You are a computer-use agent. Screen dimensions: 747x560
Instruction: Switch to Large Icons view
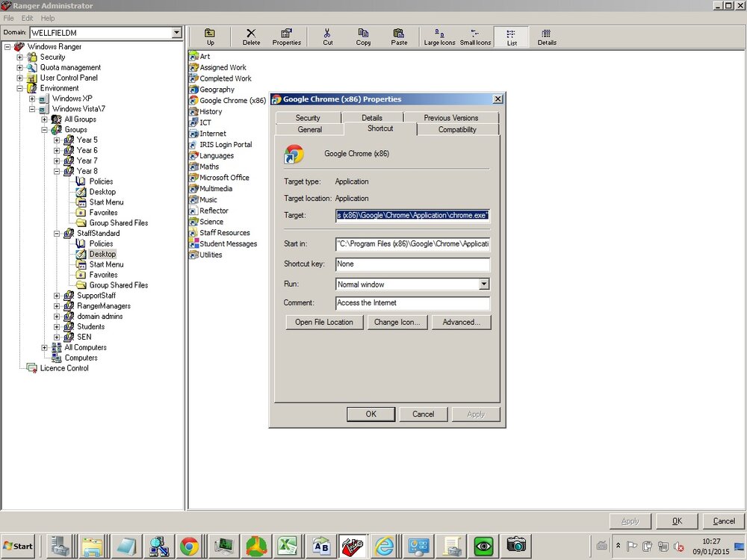[x=439, y=37]
